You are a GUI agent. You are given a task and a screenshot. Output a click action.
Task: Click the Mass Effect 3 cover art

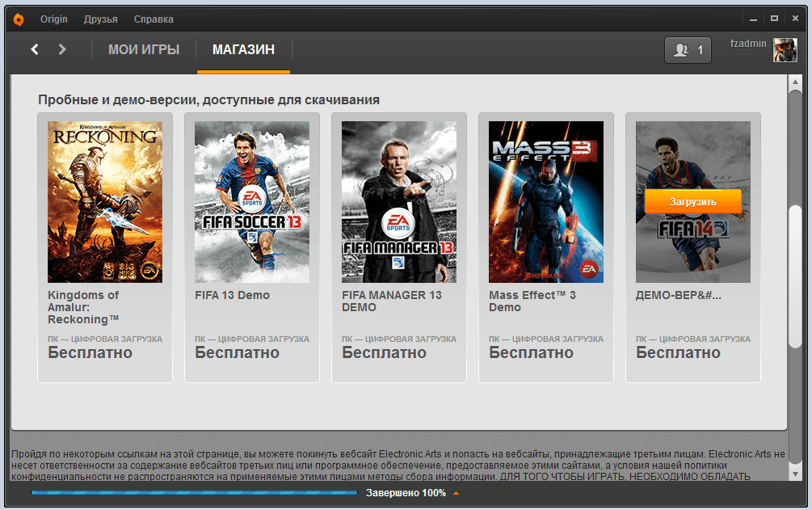[x=546, y=202]
